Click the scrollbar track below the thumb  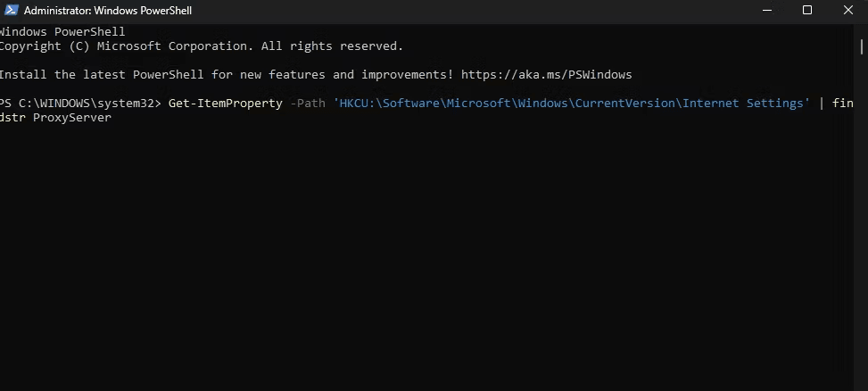(862, 221)
